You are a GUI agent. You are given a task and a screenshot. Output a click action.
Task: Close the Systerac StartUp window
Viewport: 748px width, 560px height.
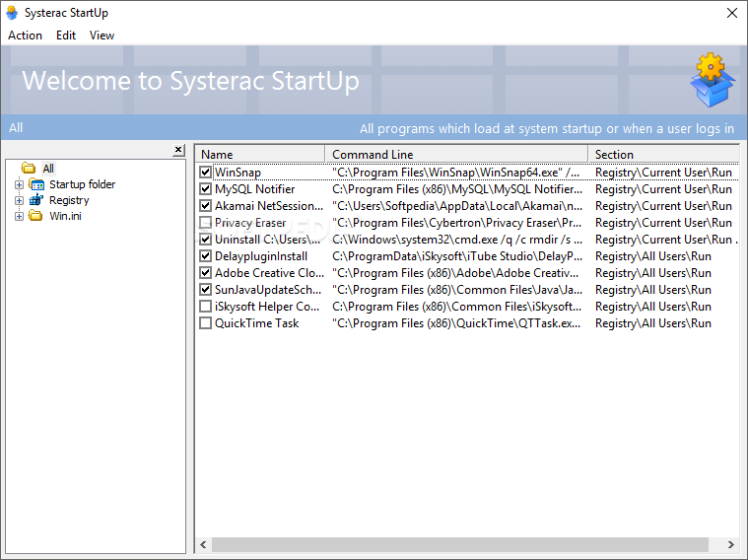[x=732, y=13]
